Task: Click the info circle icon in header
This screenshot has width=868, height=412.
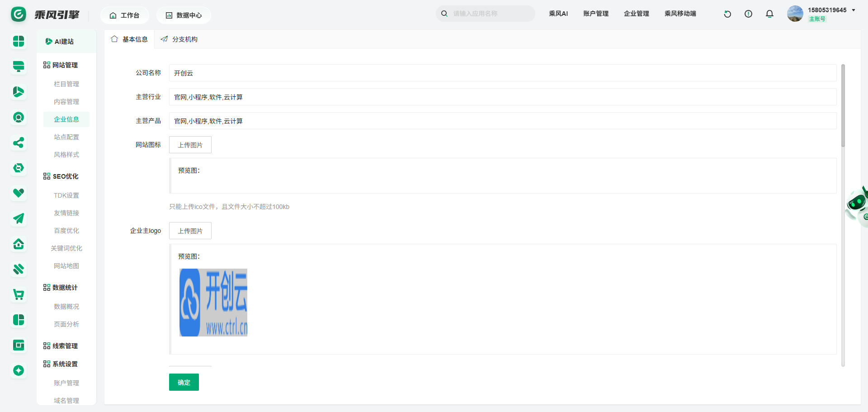Action: point(748,14)
